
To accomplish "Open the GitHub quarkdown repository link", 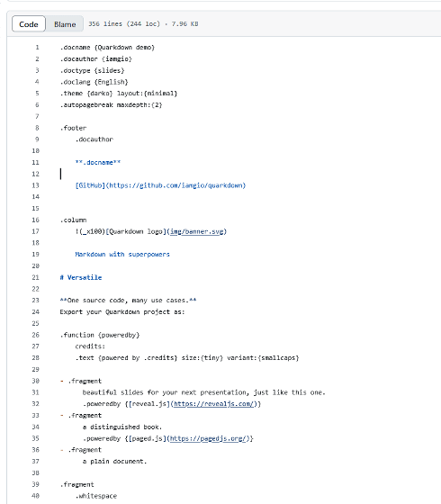I will [x=160, y=185].
